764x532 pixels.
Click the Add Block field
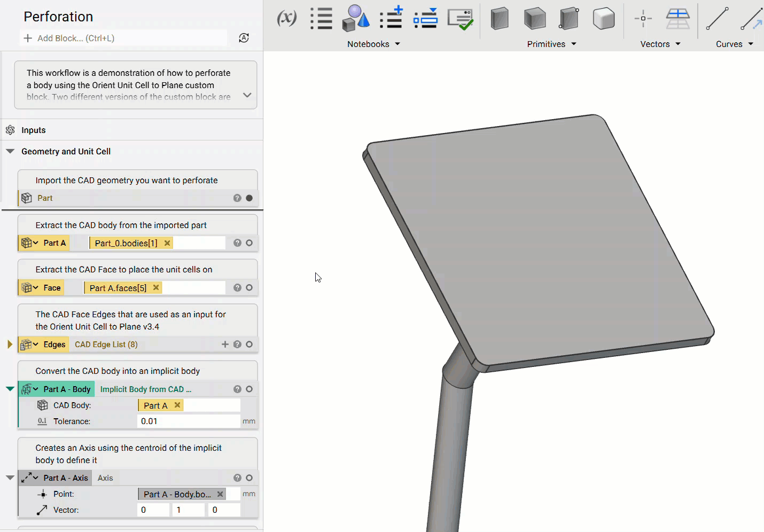pyautogui.click(x=123, y=38)
